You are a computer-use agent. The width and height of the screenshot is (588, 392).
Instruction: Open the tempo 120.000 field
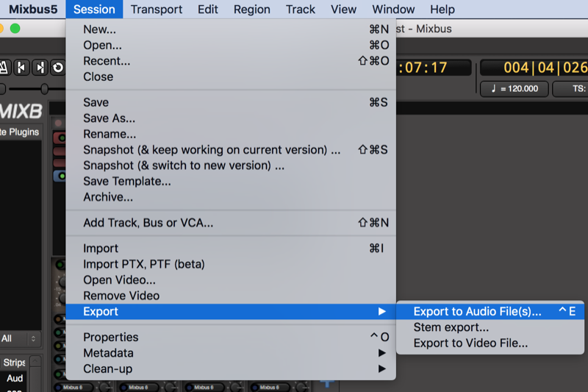514,89
